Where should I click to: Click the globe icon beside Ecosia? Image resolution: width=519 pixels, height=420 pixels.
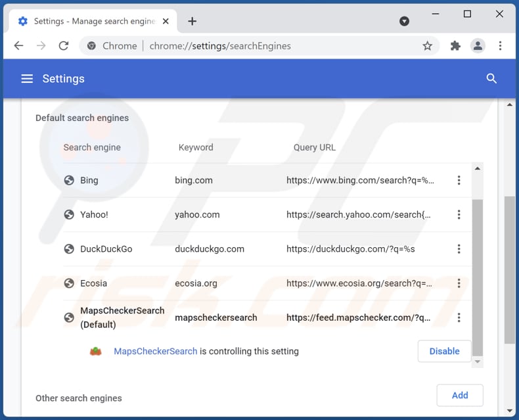tap(69, 283)
